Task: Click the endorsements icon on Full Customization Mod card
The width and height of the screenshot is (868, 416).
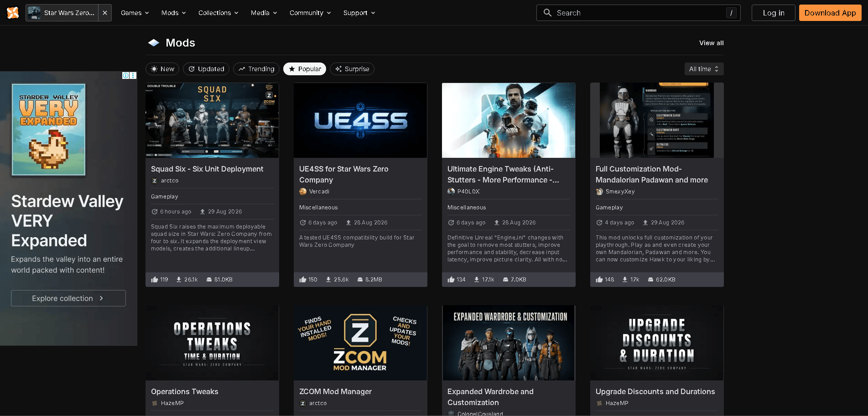Action: click(599, 280)
